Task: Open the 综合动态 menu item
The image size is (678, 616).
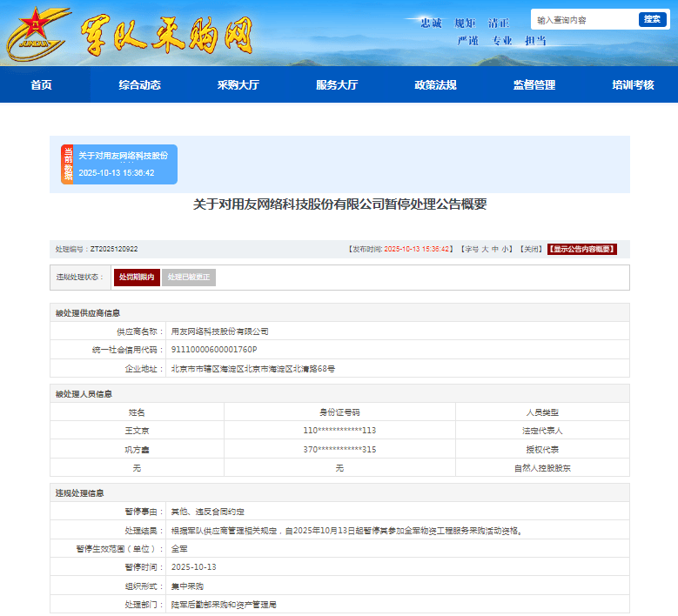Action: click(x=140, y=85)
